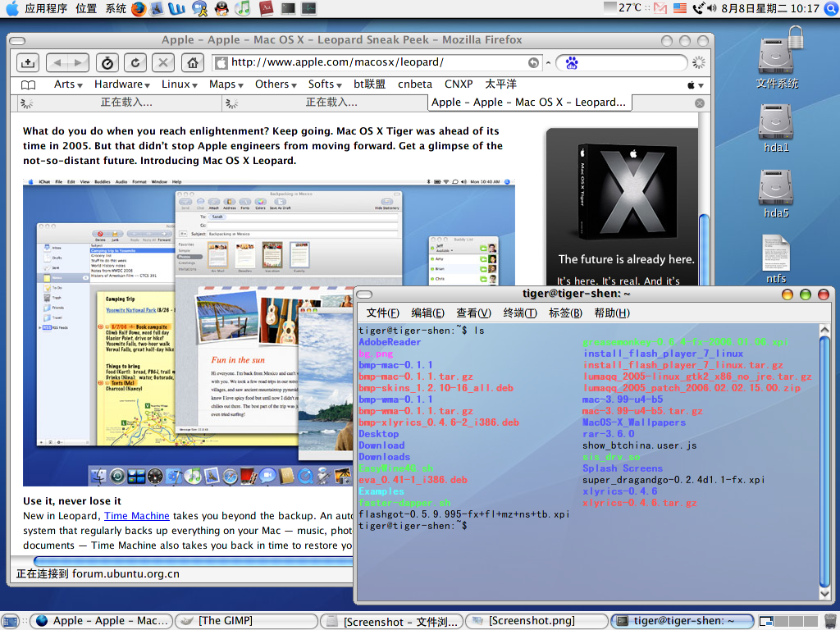Open the CNXP bookmark
Screen dimensions: 840x630
click(x=459, y=84)
